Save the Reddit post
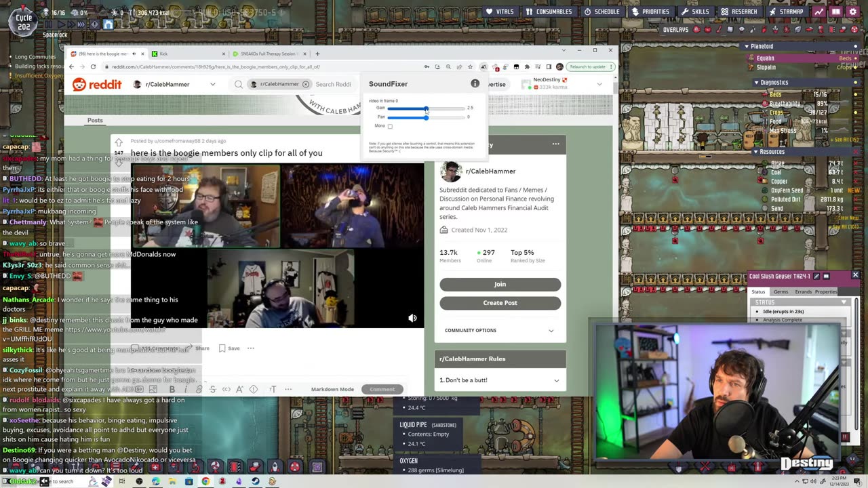 click(x=229, y=348)
